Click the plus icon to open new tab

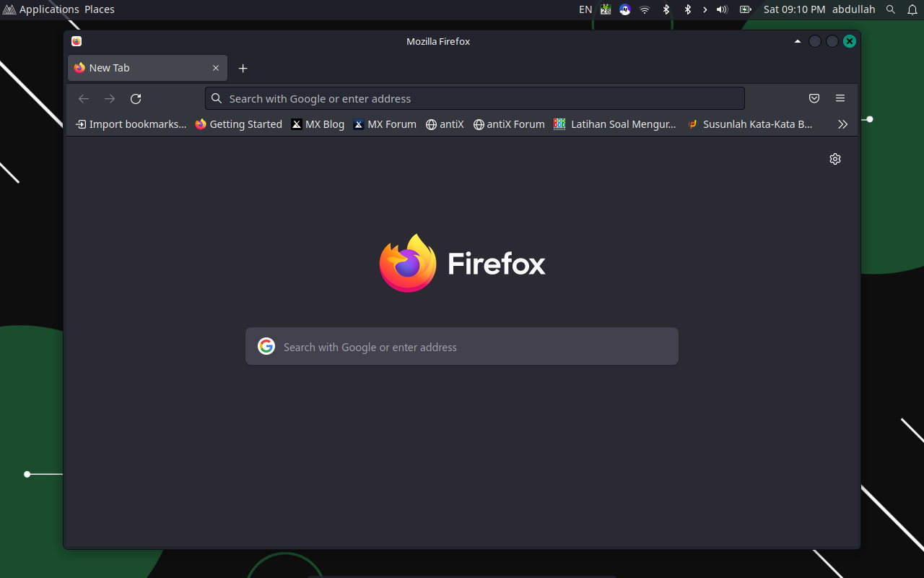point(243,69)
